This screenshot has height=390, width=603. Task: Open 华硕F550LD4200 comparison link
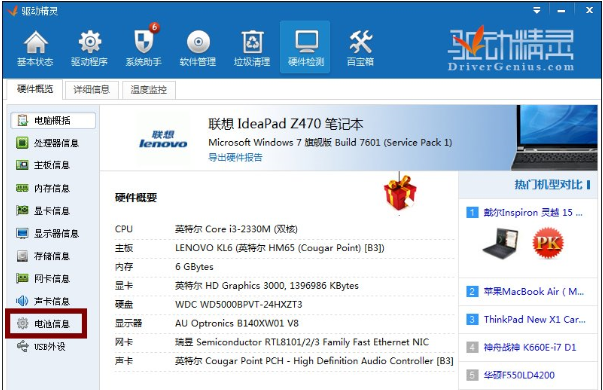pyautogui.click(x=519, y=375)
